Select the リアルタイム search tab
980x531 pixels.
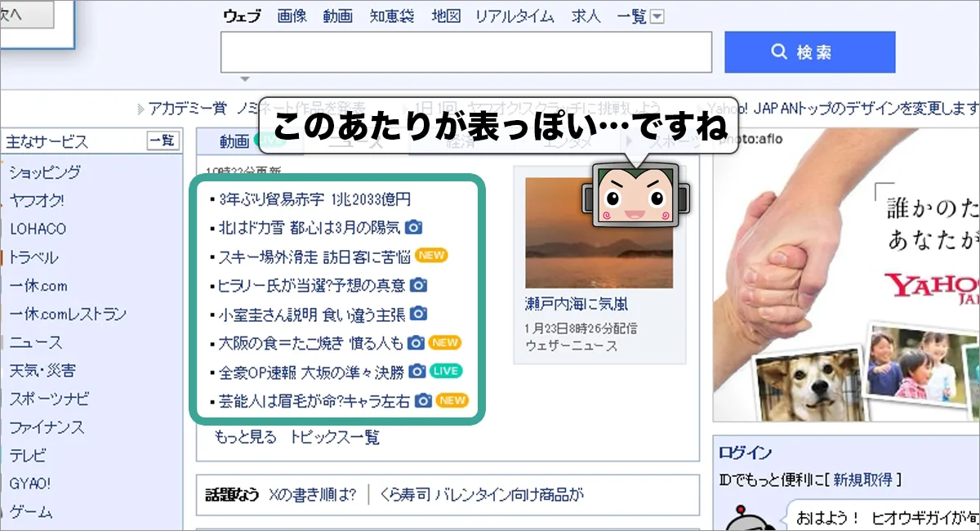[x=514, y=16]
